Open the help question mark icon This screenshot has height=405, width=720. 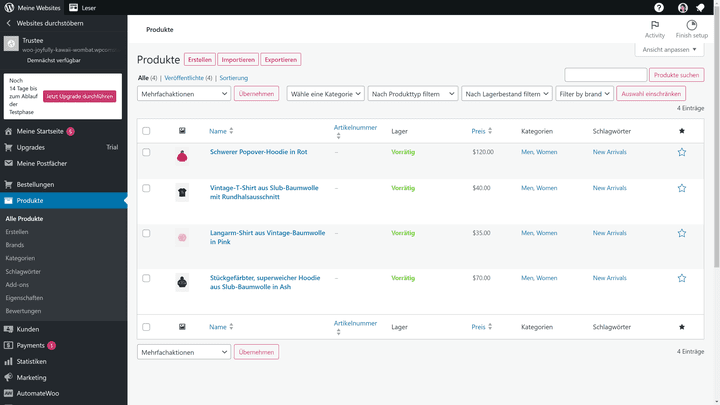[x=659, y=7]
